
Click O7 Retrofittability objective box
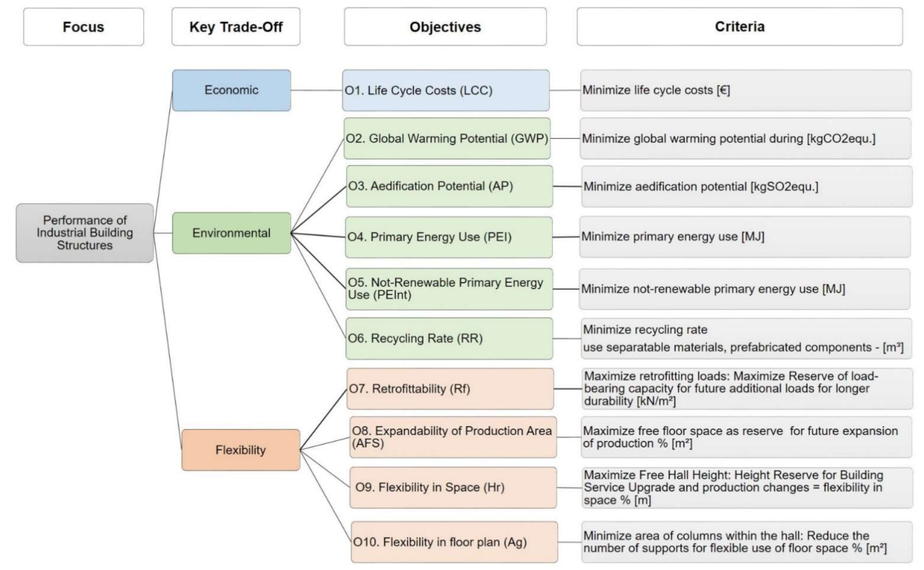click(x=450, y=388)
